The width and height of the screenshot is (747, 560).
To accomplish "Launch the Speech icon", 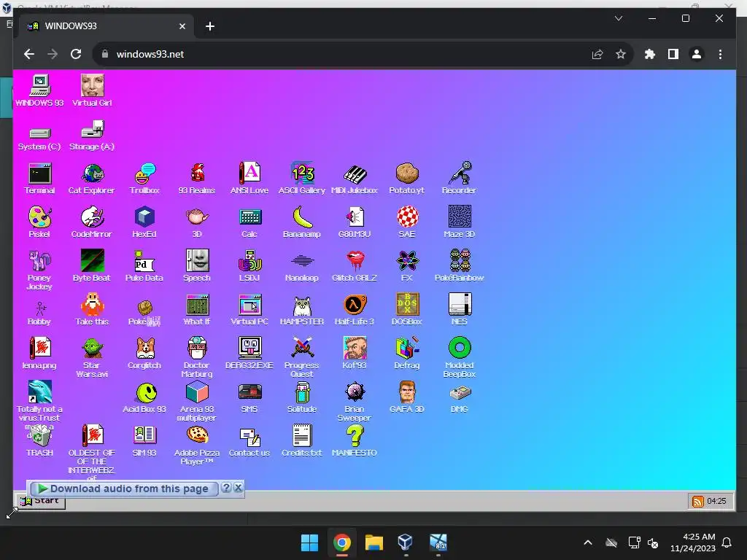I will [x=197, y=267].
